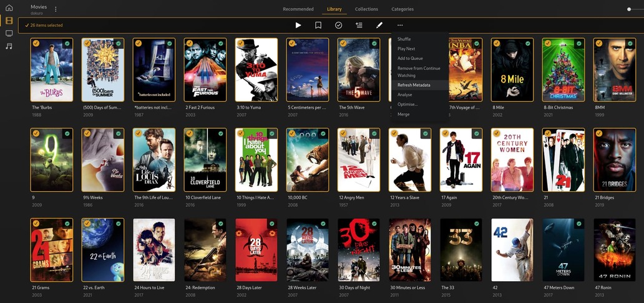644x303 pixels.
Task: Click watched badge on 28 Weeks Later
Action: click(x=323, y=224)
